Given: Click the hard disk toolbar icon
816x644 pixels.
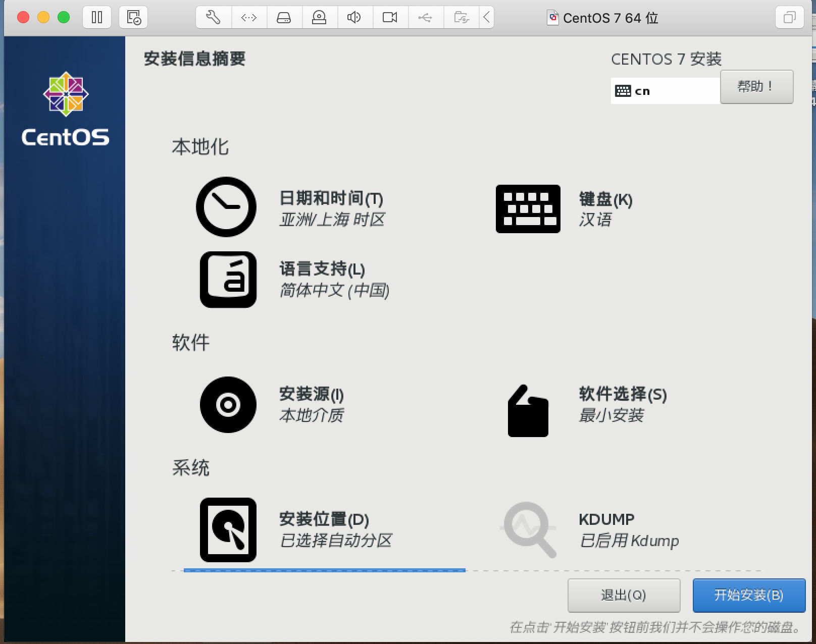Looking at the screenshot, I should (x=284, y=18).
